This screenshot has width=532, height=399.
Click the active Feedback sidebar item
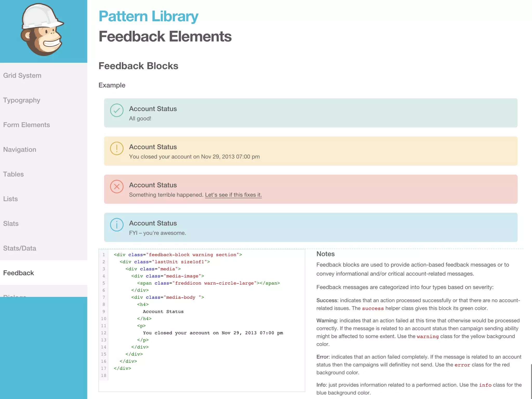pyautogui.click(x=19, y=273)
